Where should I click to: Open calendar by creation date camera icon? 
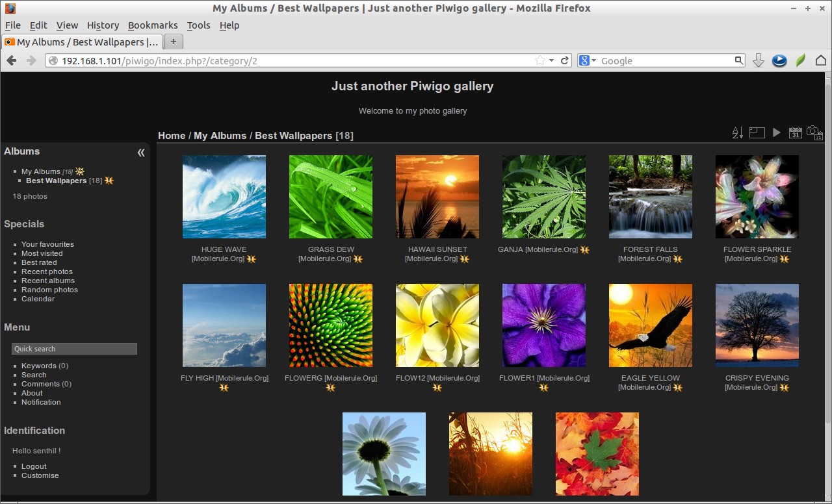click(x=814, y=132)
